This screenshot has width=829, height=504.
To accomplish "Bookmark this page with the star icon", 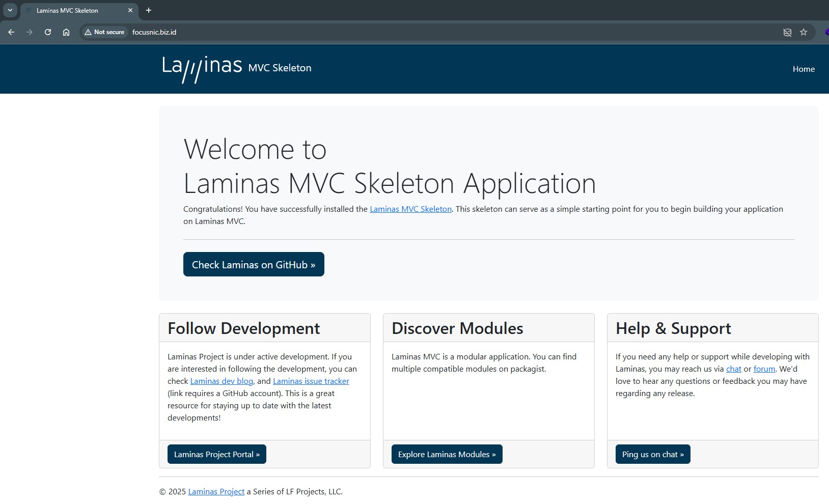I will 804,32.
